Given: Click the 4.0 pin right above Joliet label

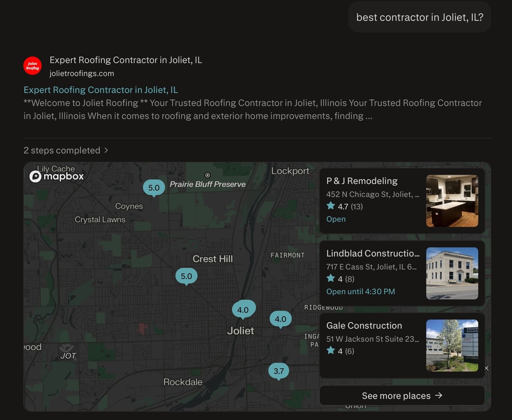Looking at the screenshot, I should 243,309.
